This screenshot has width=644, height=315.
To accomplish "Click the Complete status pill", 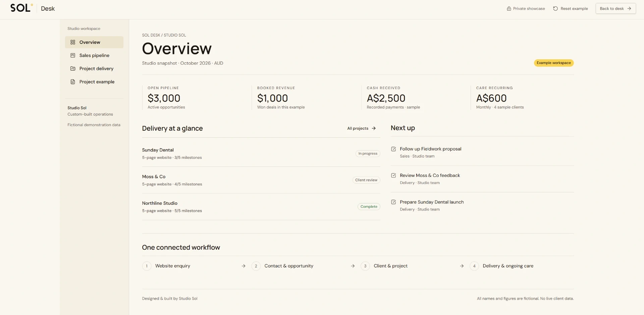I will [x=369, y=207].
